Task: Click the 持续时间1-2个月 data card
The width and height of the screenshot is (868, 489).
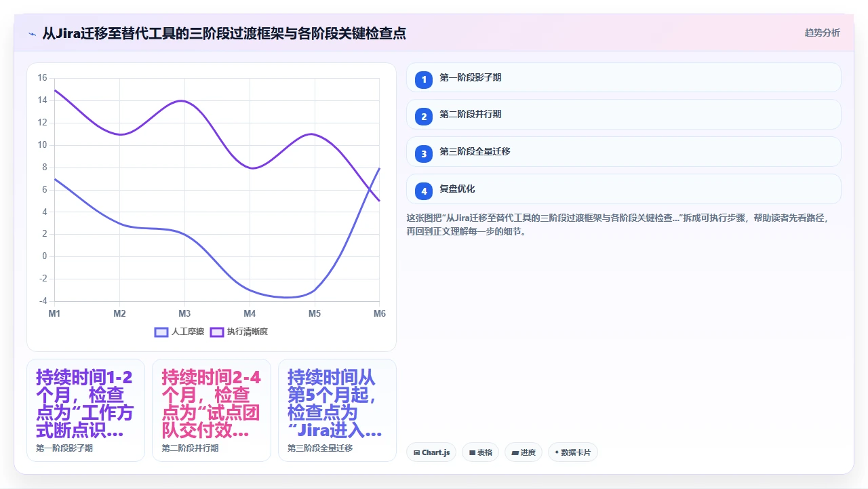Action: pyautogui.click(x=85, y=410)
